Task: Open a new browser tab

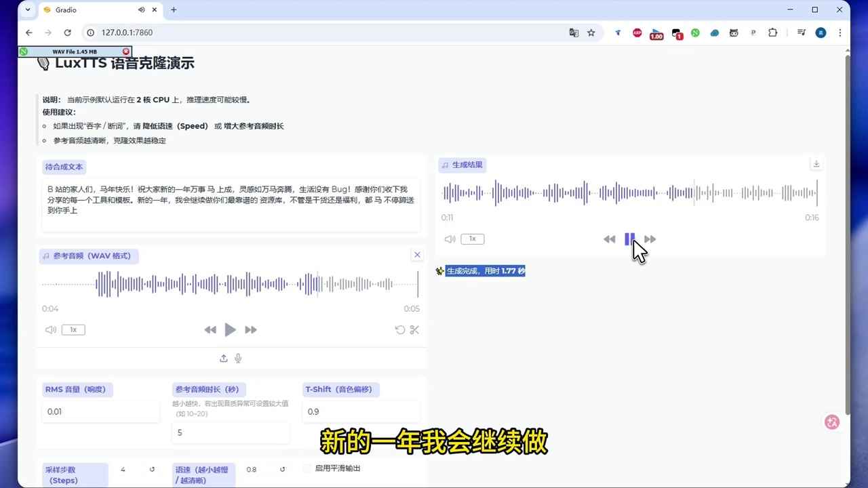Action: (174, 10)
